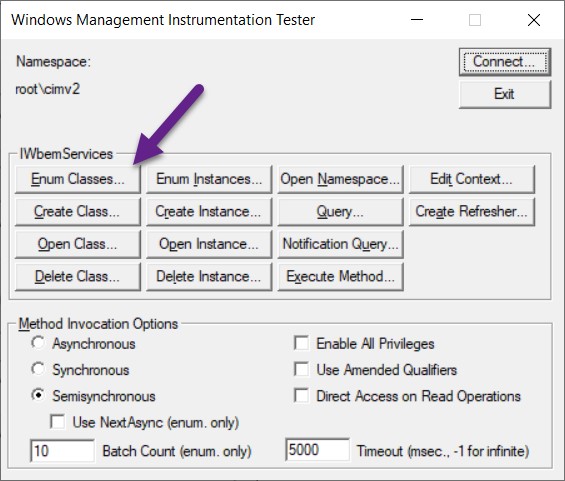The image size is (565, 481).
Task: Click the Create Class... button
Action: point(78,211)
